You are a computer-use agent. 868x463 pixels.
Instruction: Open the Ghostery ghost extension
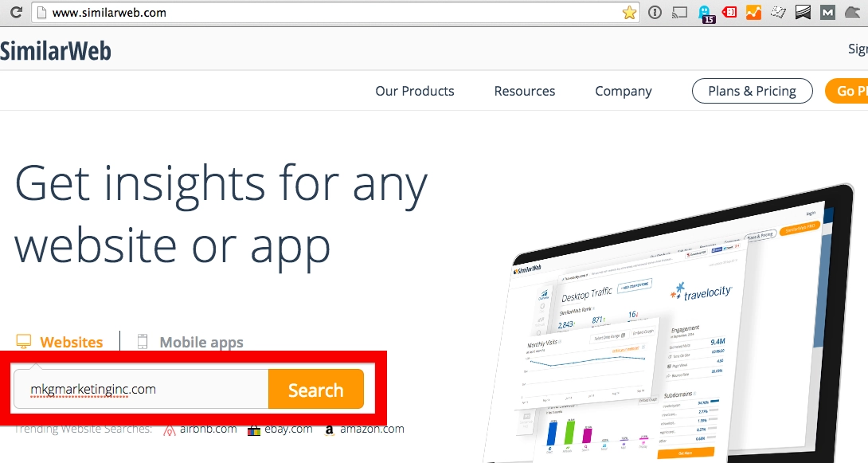pos(706,14)
